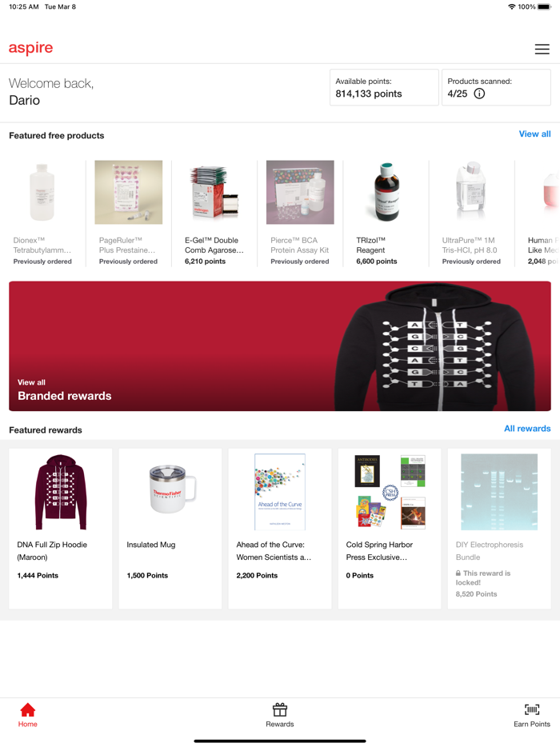This screenshot has width=560, height=747.
Task: Tap the Available points box
Action: point(384,87)
